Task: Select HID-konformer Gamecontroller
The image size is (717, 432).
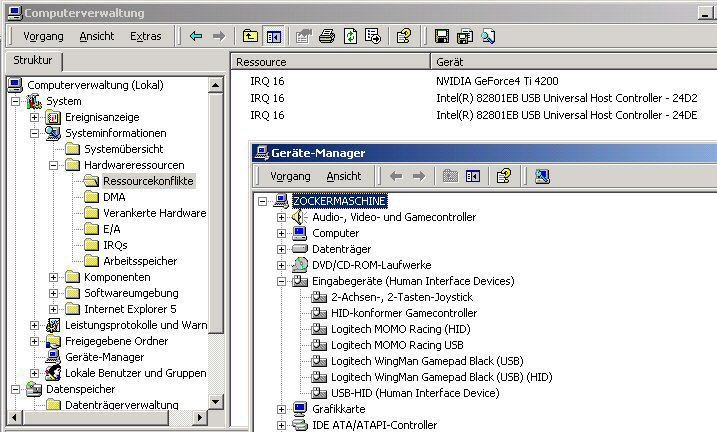Action: pyautogui.click(x=404, y=313)
